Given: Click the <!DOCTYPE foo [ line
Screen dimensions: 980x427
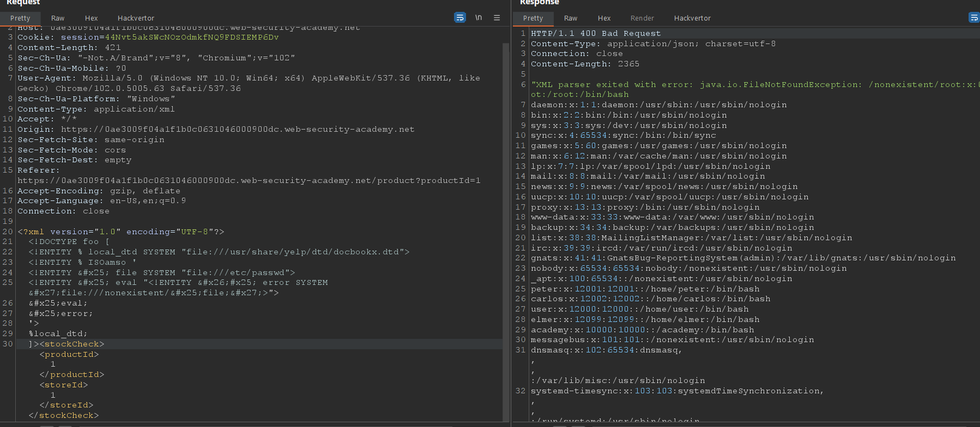Looking at the screenshot, I should [69, 242].
